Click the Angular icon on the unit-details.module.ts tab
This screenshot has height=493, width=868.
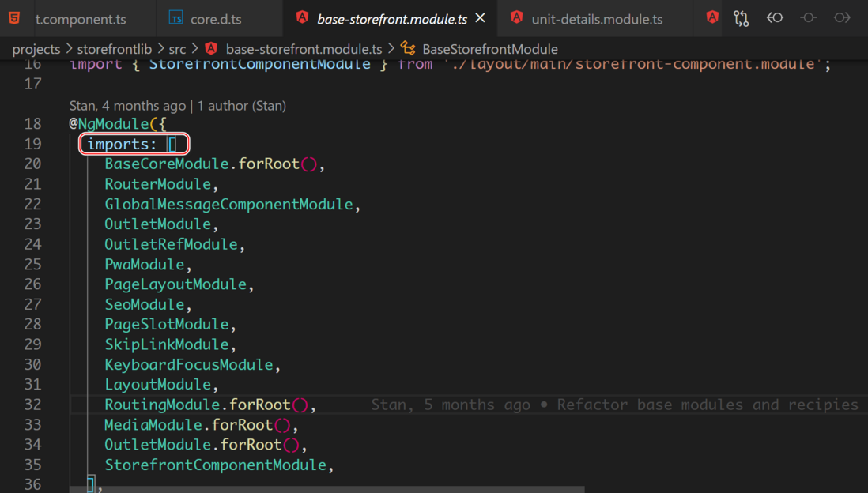(516, 17)
